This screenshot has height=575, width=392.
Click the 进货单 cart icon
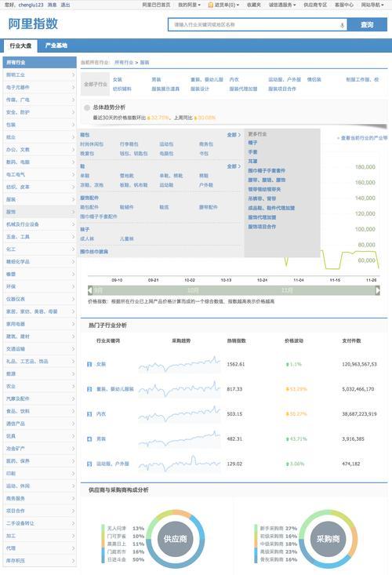click(211, 5)
